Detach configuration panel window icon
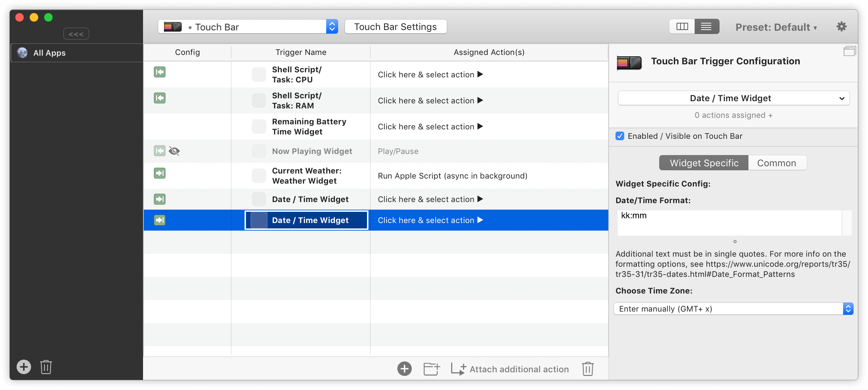868x390 pixels. point(850,51)
